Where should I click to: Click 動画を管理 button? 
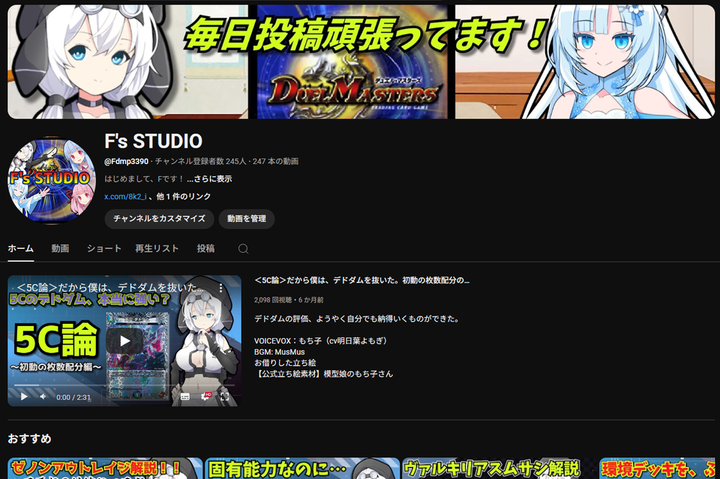[247, 219]
